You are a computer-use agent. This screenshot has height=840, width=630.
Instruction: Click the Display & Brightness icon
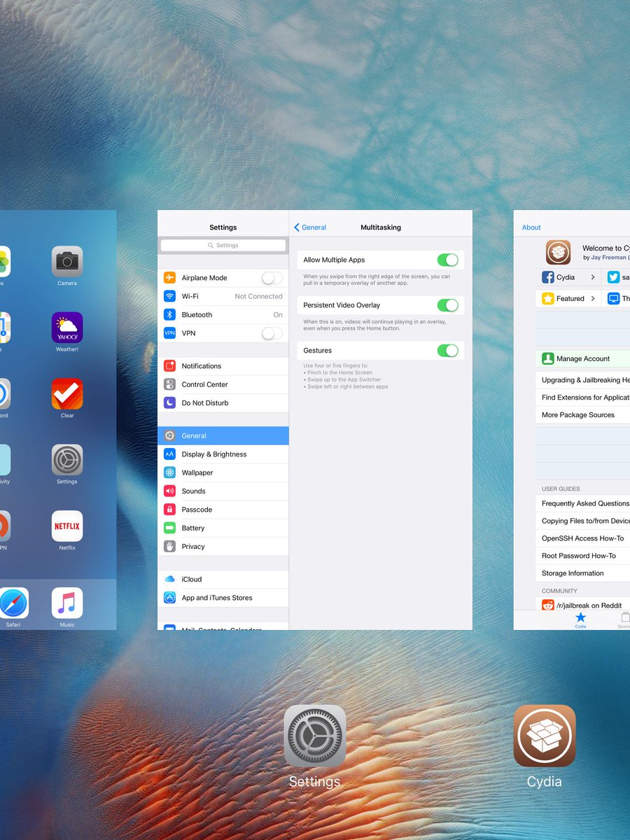click(169, 454)
